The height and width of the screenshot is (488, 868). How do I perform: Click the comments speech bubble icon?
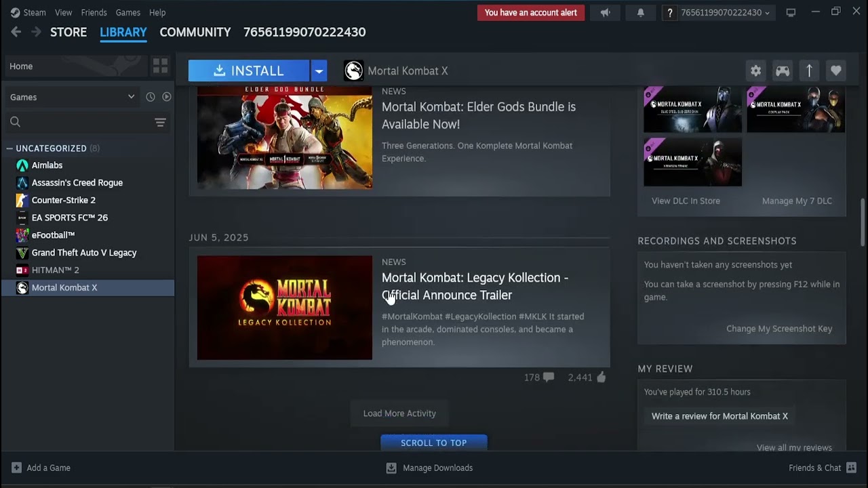[x=548, y=378]
